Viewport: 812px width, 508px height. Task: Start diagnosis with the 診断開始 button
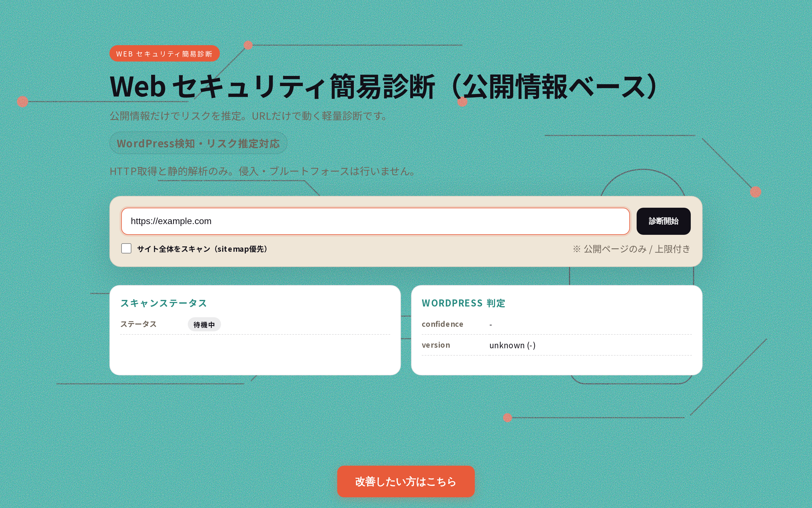(663, 221)
